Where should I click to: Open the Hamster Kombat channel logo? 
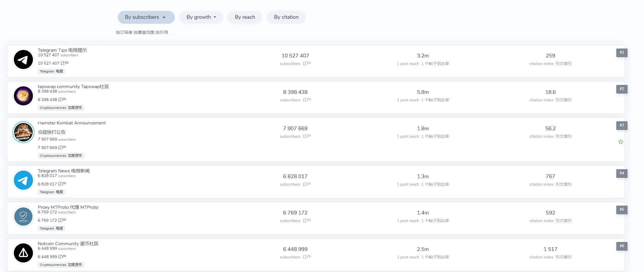coord(23,132)
